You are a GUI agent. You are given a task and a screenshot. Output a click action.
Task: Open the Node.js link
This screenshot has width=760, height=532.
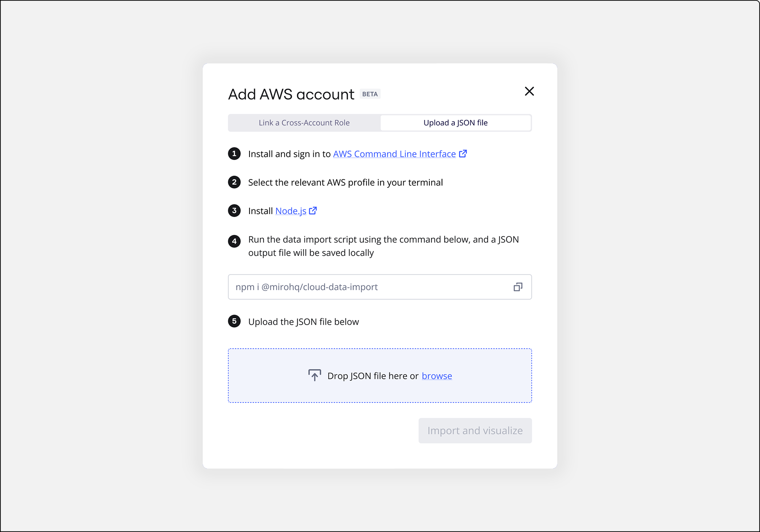click(x=290, y=211)
